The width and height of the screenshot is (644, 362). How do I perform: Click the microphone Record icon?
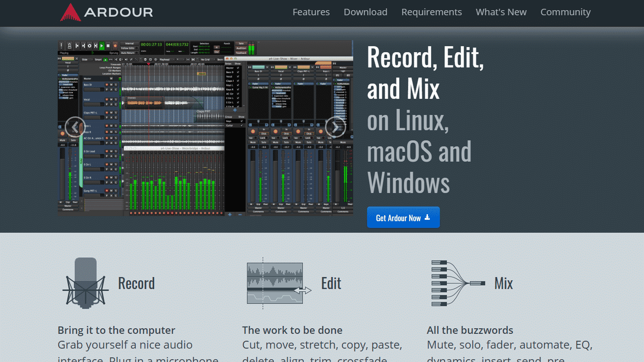click(x=85, y=283)
